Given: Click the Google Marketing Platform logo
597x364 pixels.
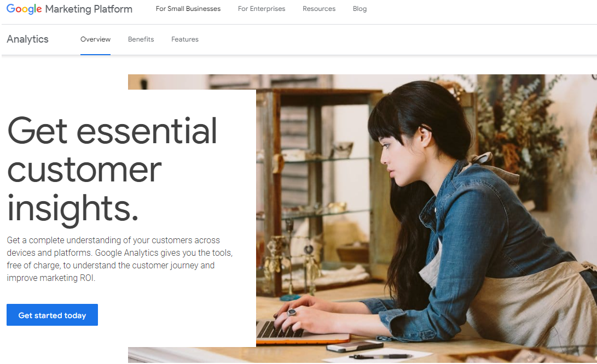Looking at the screenshot, I should (x=69, y=9).
